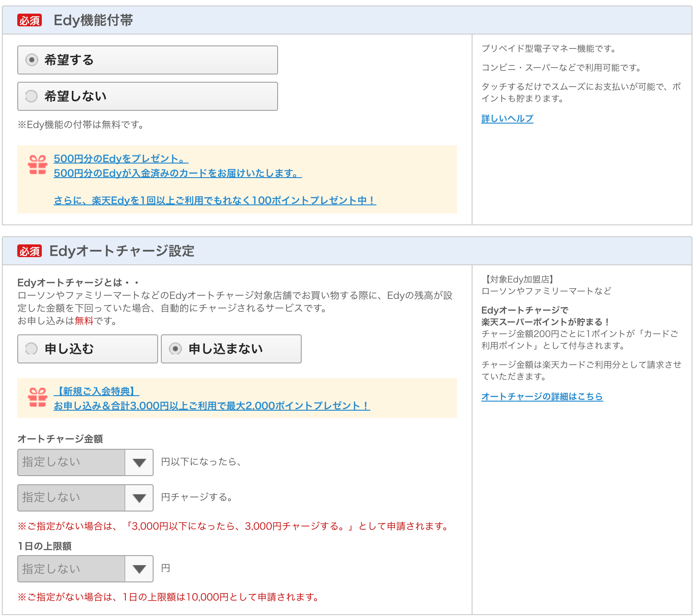This screenshot has width=697, height=616.
Task: Open the 詳しいヘルプ link
Action: click(507, 119)
